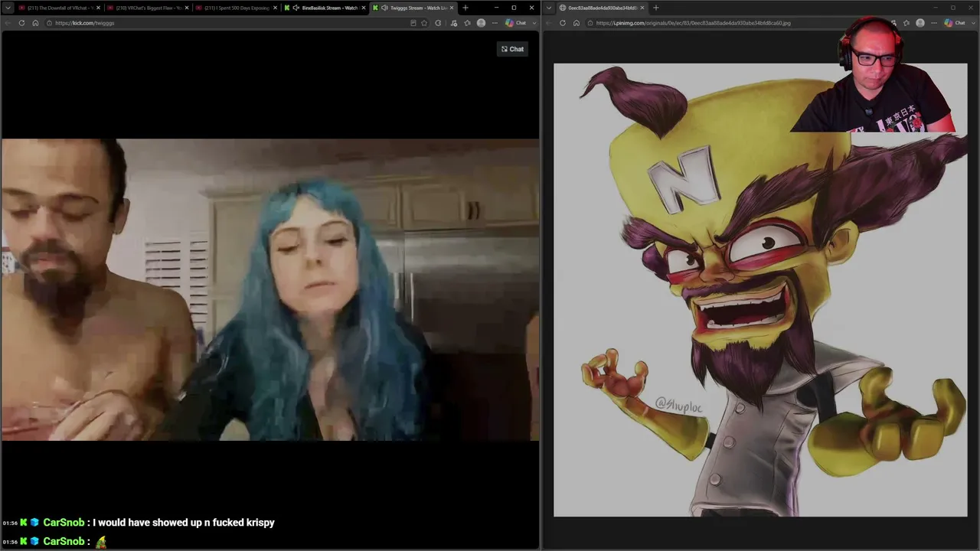The width and height of the screenshot is (980, 551).
Task: Open the browser essentials icon in Kick window
Action: click(x=454, y=23)
